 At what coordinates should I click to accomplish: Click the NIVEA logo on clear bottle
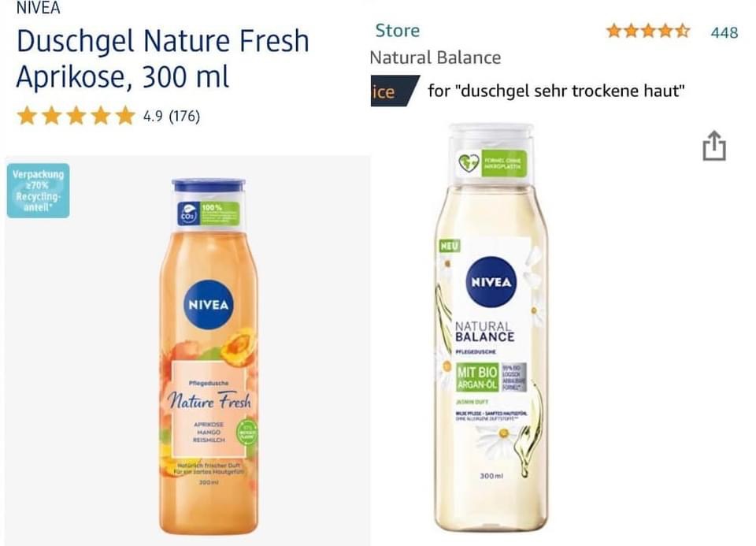491,282
